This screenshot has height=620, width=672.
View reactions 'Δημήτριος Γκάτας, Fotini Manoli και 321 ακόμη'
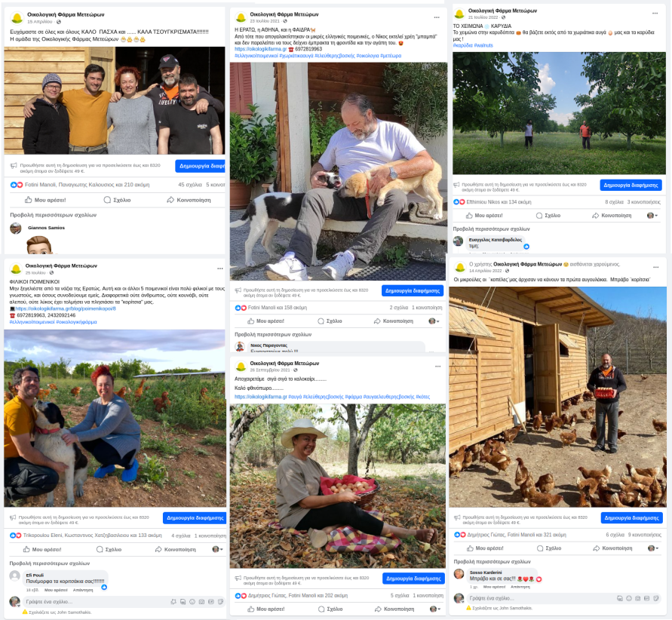[517, 535]
